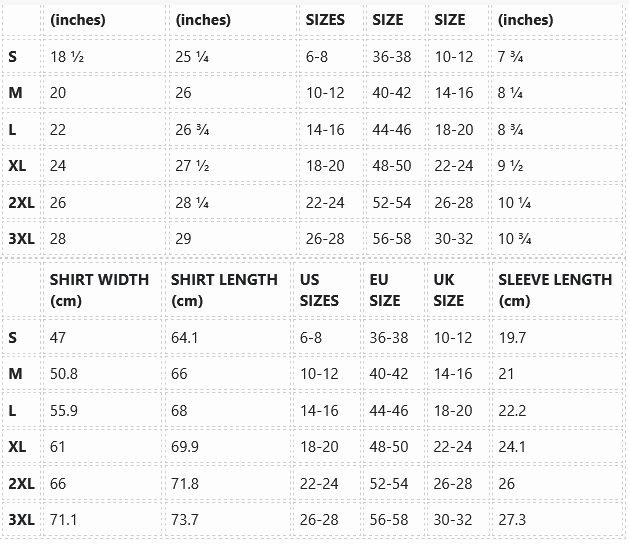This screenshot has height=544, width=629.
Task: Click the SHIRT LENGTH (cm) column header
Action: tap(224, 290)
